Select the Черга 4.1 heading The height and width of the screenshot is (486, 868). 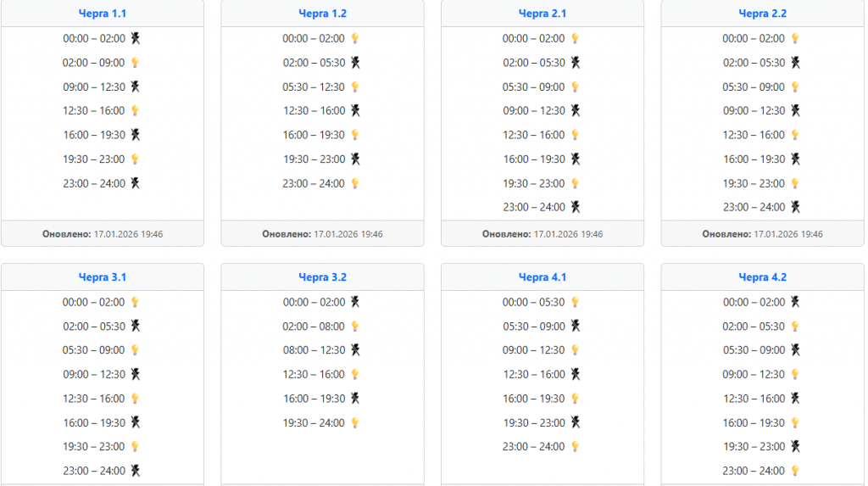tap(542, 277)
